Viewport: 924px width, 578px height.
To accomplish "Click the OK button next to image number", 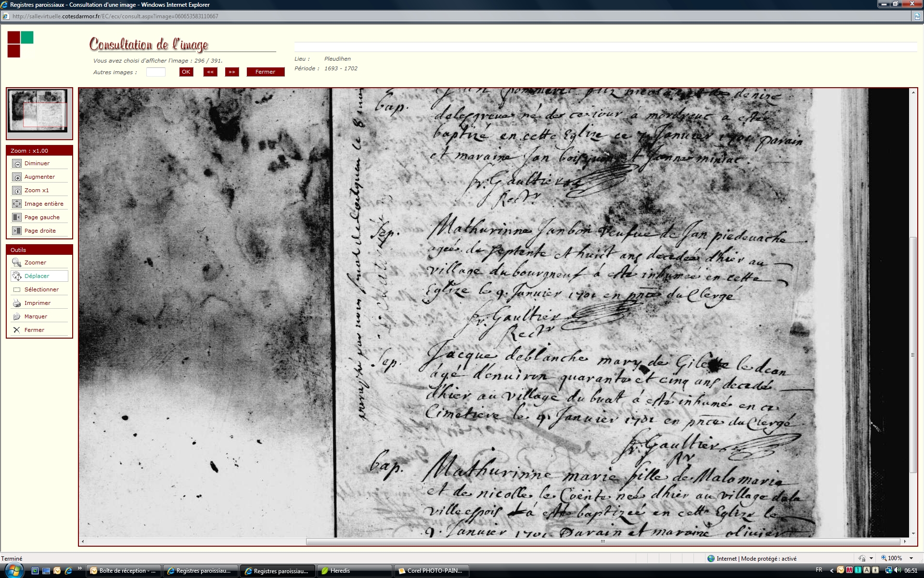I will pyautogui.click(x=186, y=72).
